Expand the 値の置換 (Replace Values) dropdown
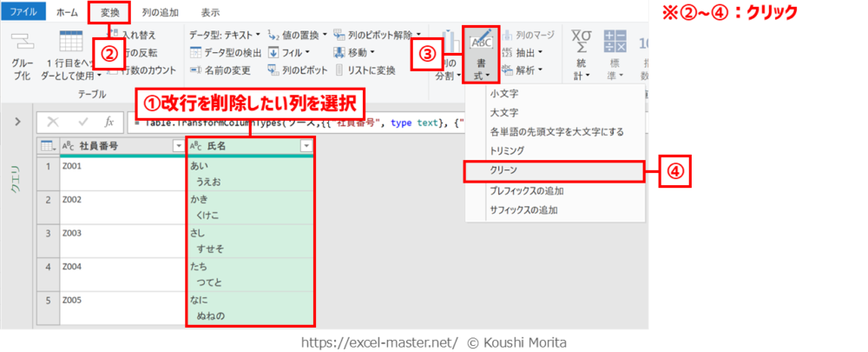Screen dimensions: 868x352 coord(325,36)
